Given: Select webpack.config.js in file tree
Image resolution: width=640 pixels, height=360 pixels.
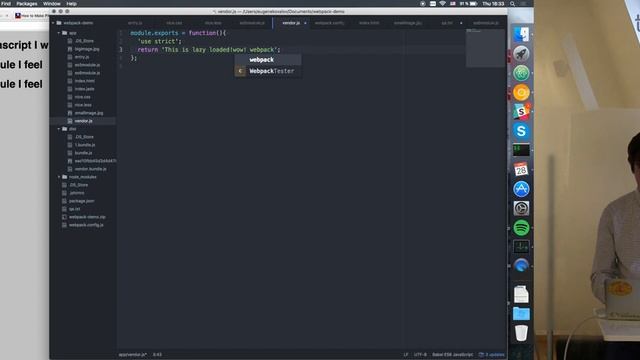Looking at the screenshot, I should [x=86, y=225].
